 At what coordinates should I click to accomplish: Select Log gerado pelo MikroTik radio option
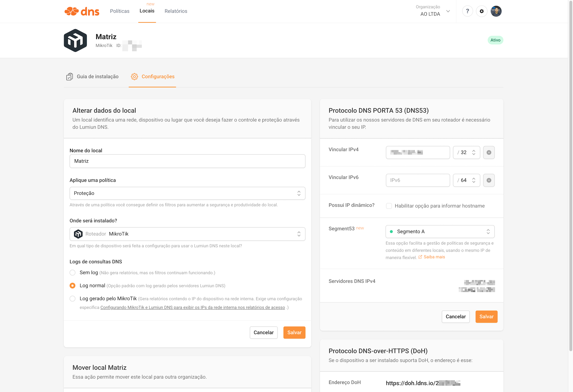72,299
